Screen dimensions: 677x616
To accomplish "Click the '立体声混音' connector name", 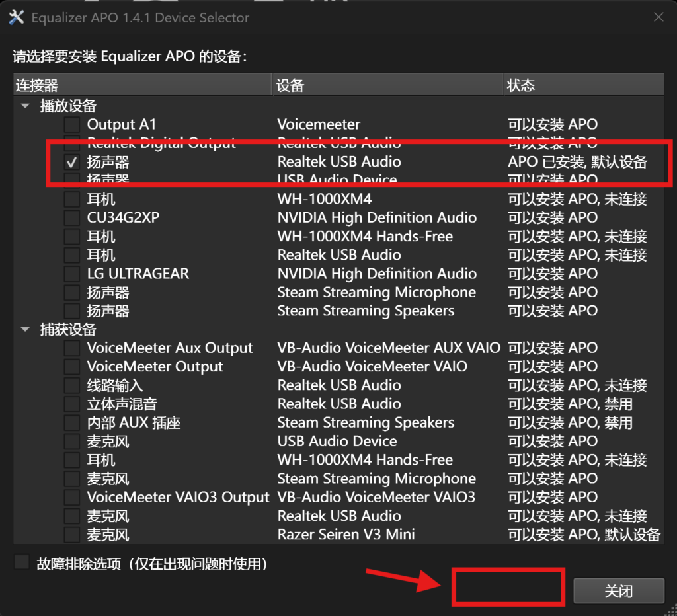I will [x=122, y=404].
